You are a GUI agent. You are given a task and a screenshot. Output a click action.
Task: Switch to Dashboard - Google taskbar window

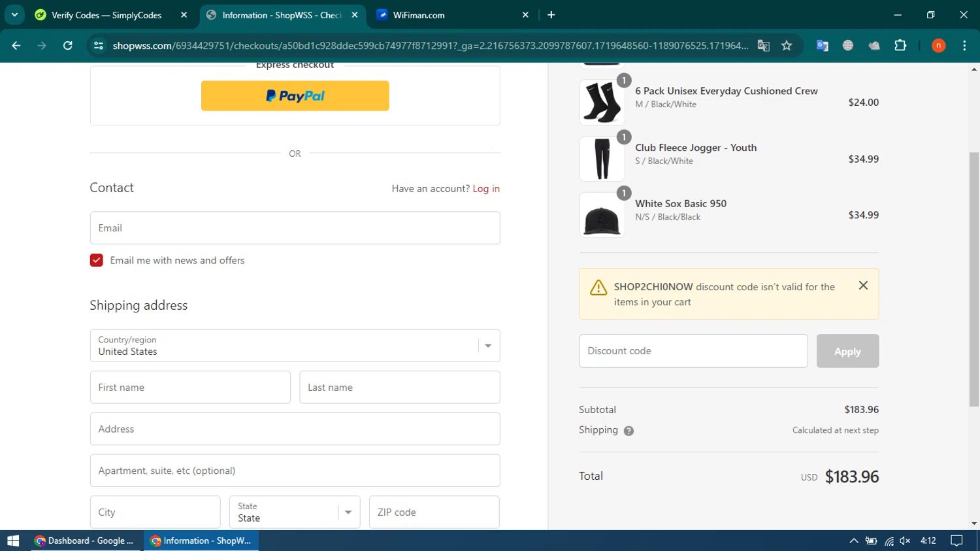pyautogui.click(x=84, y=541)
